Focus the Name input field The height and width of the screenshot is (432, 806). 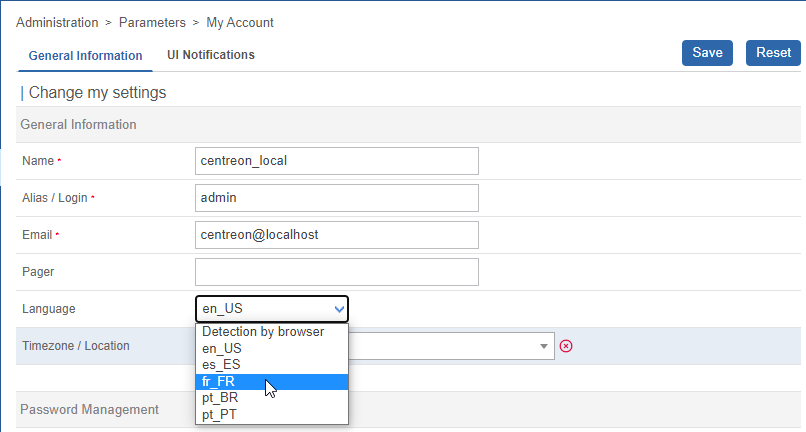click(x=337, y=161)
